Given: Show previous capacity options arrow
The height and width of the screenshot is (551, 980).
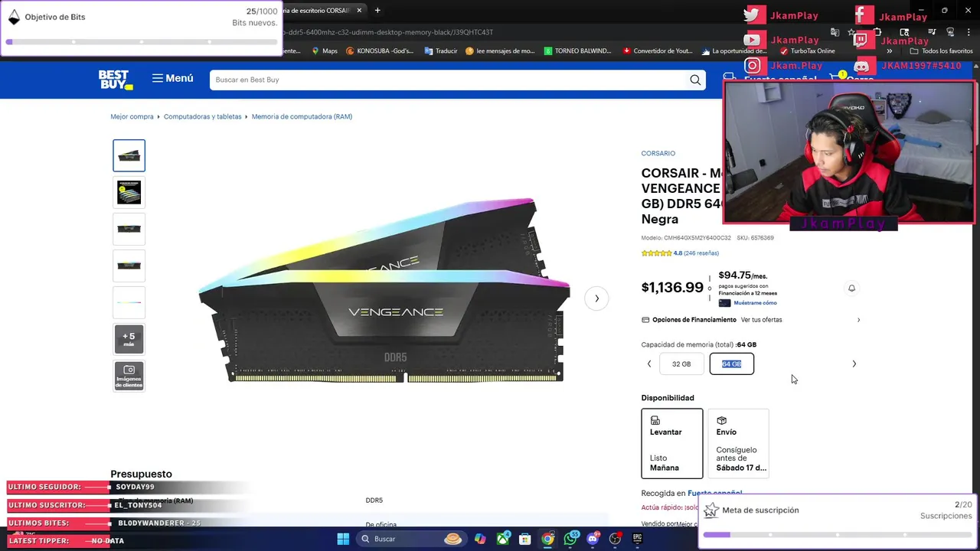Looking at the screenshot, I should 649,364.
